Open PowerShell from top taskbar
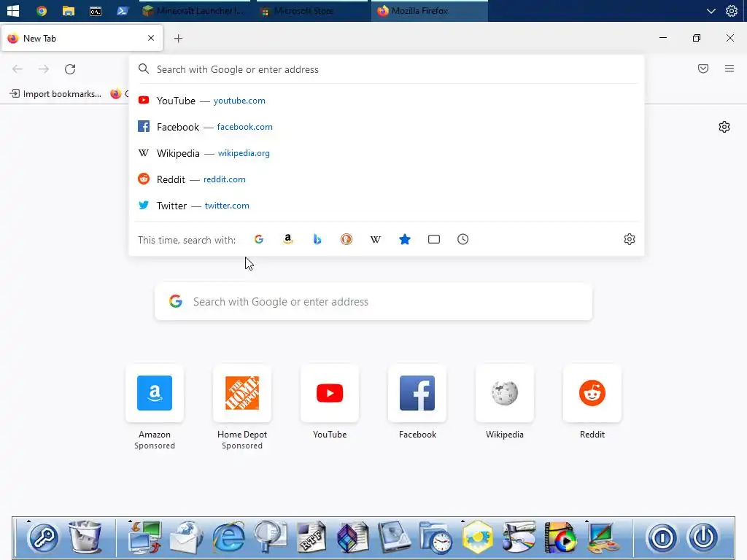This screenshot has height=560, width=747. [x=123, y=10]
